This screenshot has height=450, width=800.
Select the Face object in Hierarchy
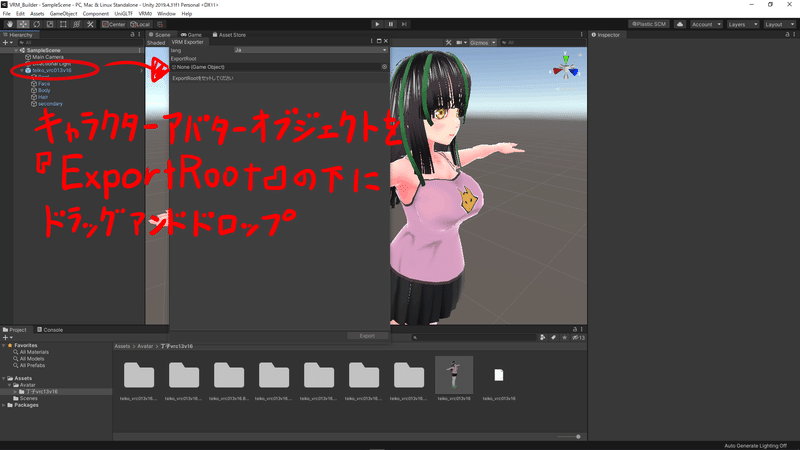(x=43, y=84)
